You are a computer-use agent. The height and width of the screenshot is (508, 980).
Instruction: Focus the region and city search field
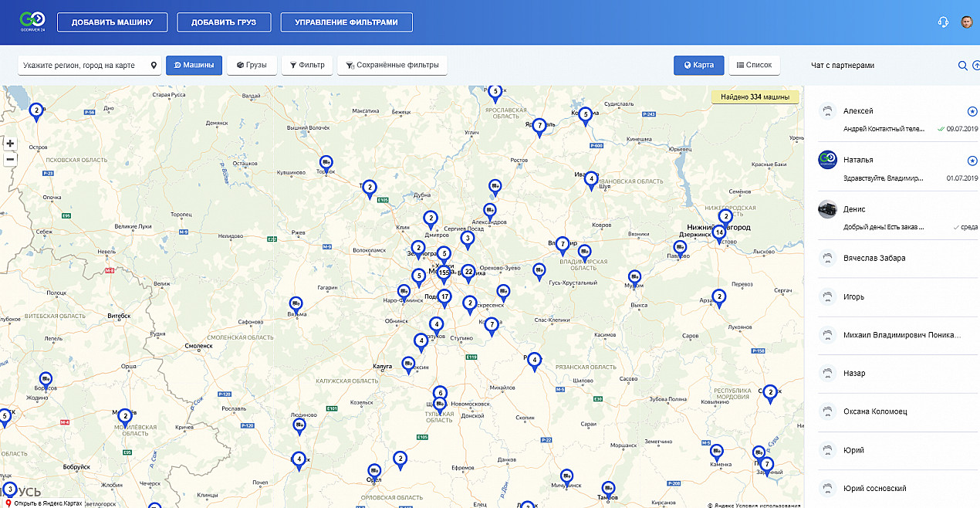90,66
